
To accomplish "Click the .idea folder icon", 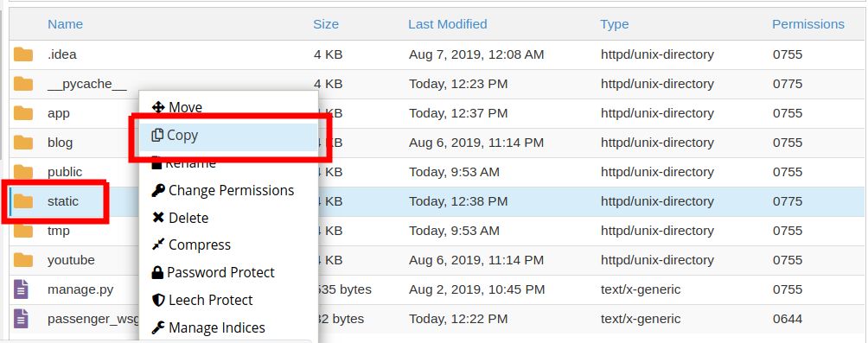I will coord(23,54).
